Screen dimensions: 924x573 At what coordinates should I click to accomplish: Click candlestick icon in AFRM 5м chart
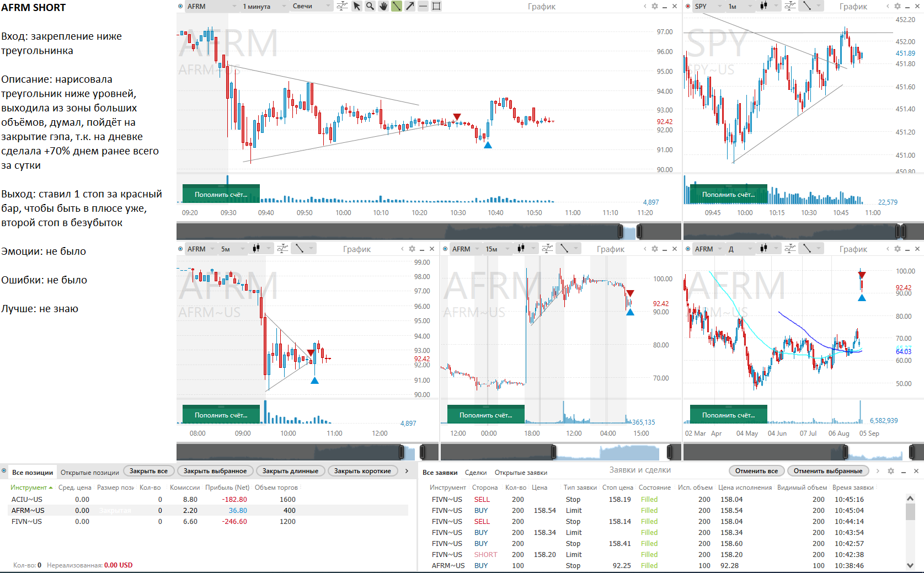pyautogui.click(x=256, y=249)
